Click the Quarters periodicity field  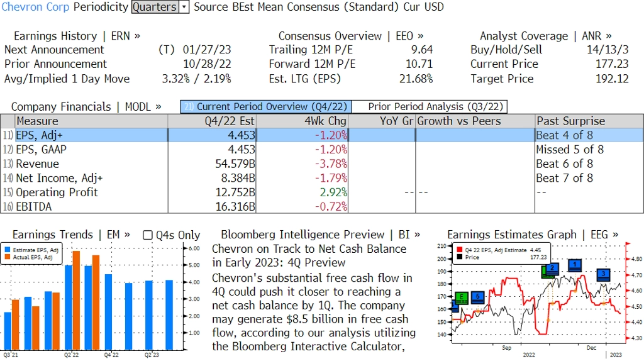tap(155, 7)
